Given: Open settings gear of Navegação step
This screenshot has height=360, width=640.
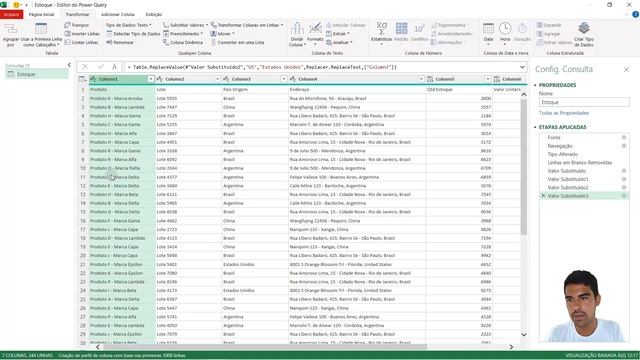Looking at the screenshot, I should [624, 146].
